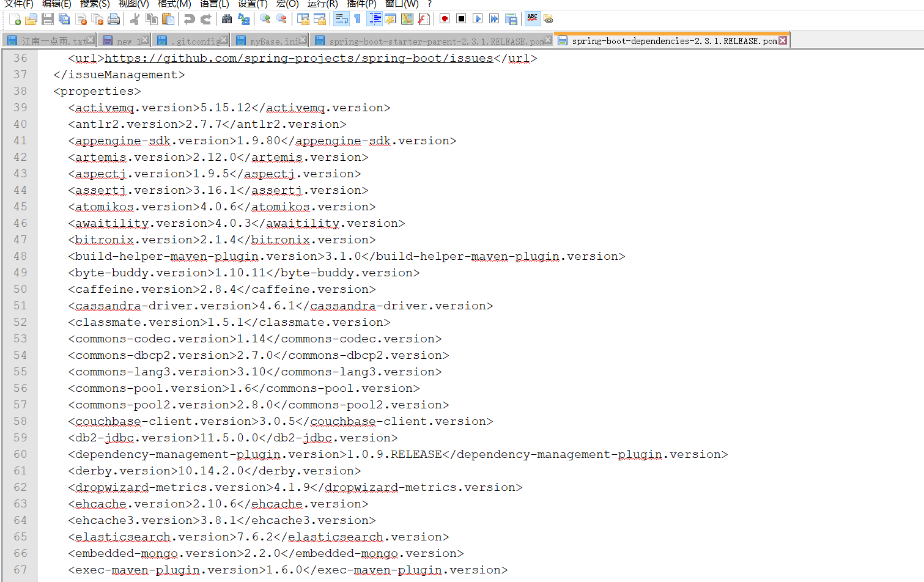The width and height of the screenshot is (924, 582).
Task: Click the Paste clipboard icon
Action: [x=168, y=19]
